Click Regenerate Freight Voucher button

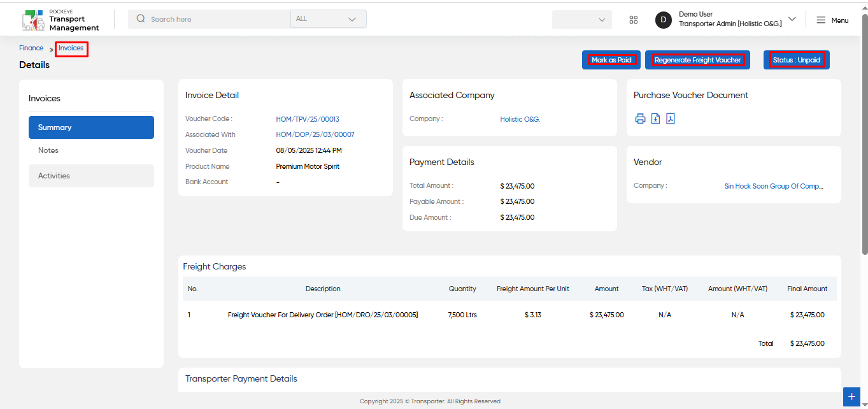point(697,60)
